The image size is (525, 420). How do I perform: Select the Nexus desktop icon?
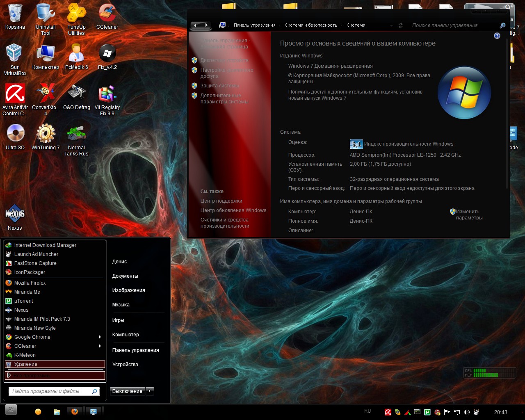(x=15, y=217)
